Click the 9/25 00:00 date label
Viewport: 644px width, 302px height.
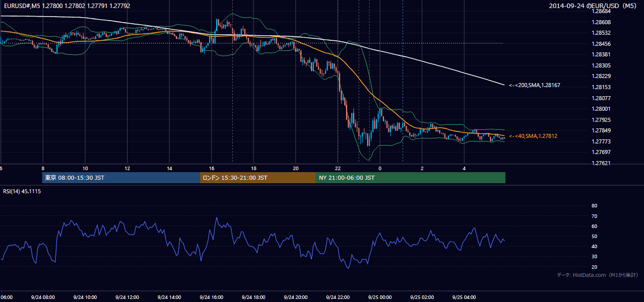tap(380, 297)
